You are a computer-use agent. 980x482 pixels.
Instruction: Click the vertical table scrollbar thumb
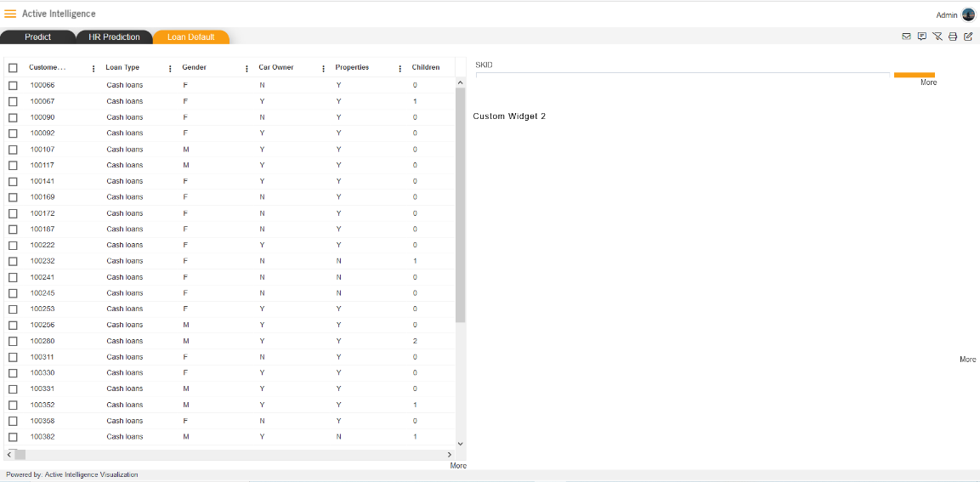coord(461,205)
